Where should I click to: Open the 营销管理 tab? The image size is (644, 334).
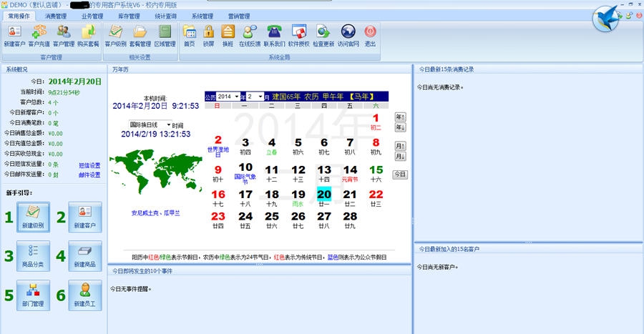(238, 16)
